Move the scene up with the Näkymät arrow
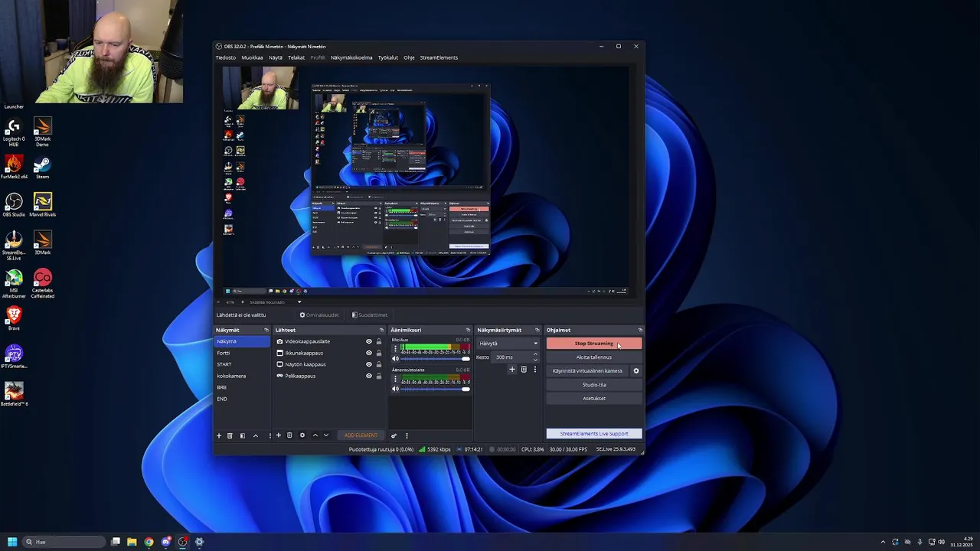Viewport: 980px width, 551px height. coord(256,435)
